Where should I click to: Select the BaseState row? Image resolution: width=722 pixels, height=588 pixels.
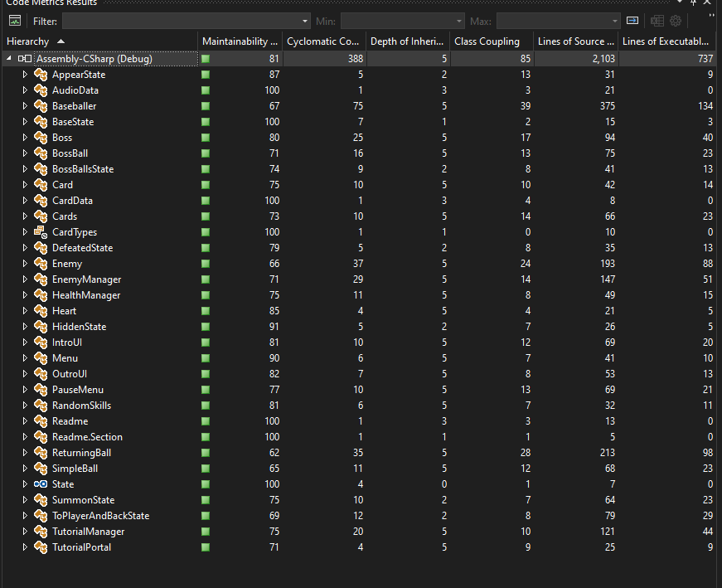[x=359, y=122]
